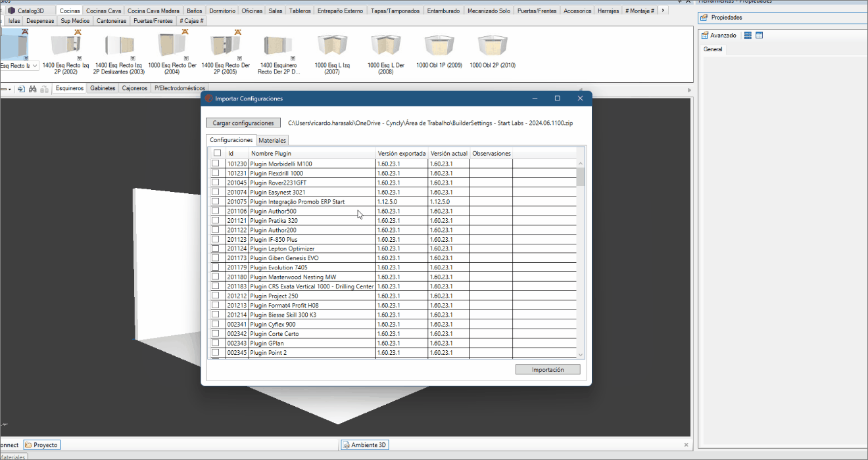Toggle the select-all checkbox in table header
This screenshot has height=460, width=868.
(x=217, y=153)
